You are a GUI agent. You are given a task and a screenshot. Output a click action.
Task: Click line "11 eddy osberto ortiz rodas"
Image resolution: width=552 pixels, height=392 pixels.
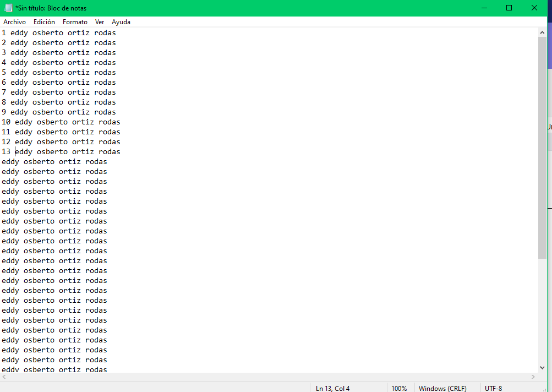point(61,132)
